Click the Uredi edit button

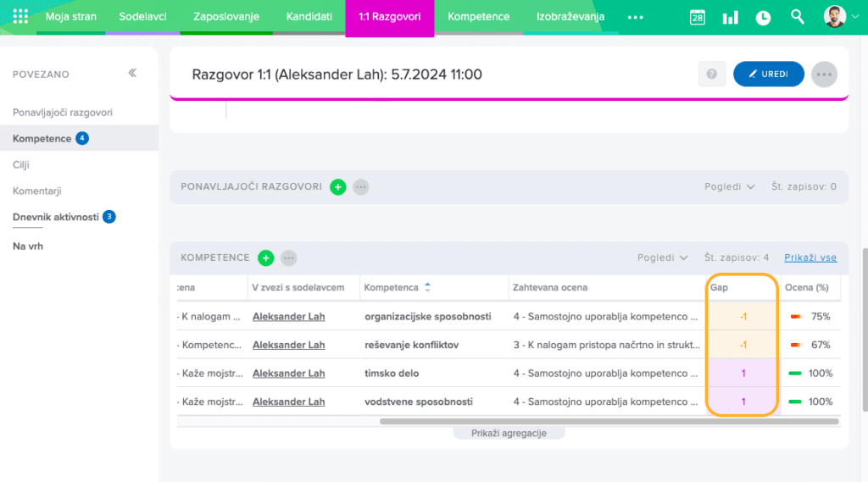(768, 75)
